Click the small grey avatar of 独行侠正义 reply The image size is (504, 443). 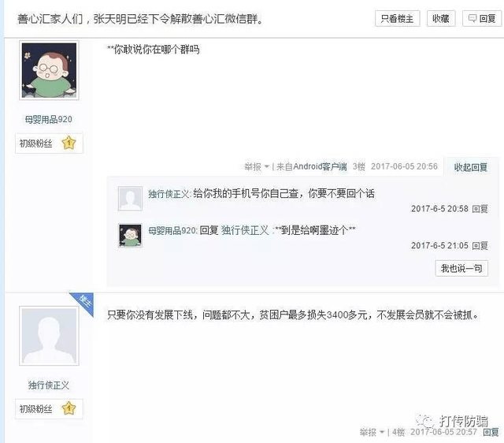point(130,199)
